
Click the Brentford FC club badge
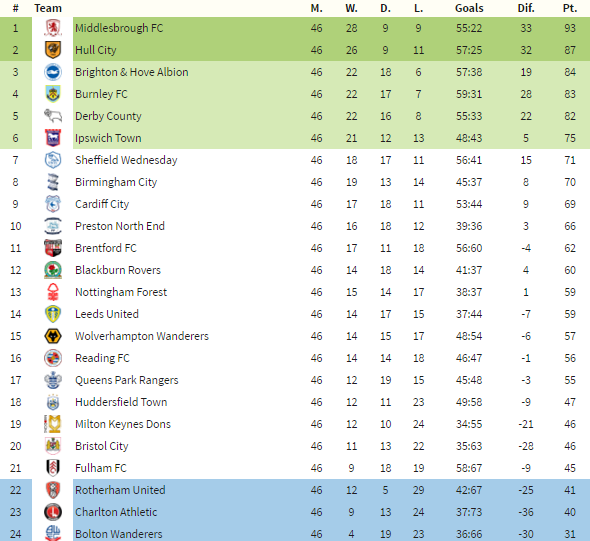click(53, 248)
